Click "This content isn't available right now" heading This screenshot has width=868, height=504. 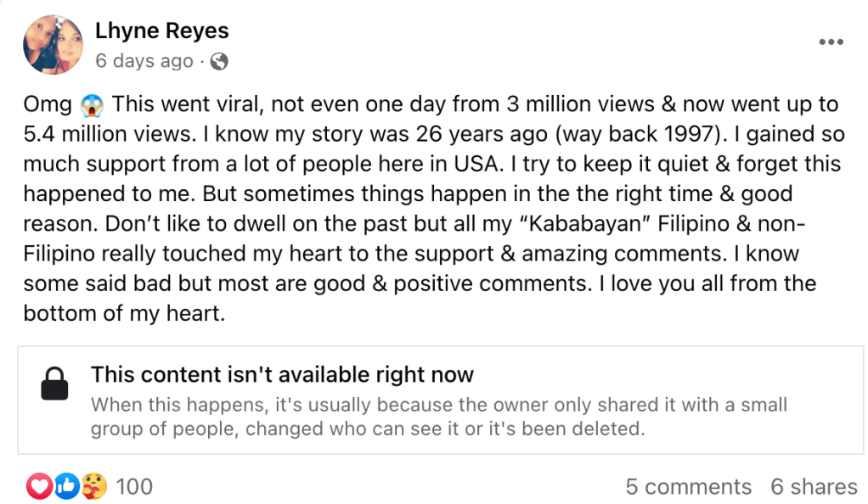(x=282, y=375)
